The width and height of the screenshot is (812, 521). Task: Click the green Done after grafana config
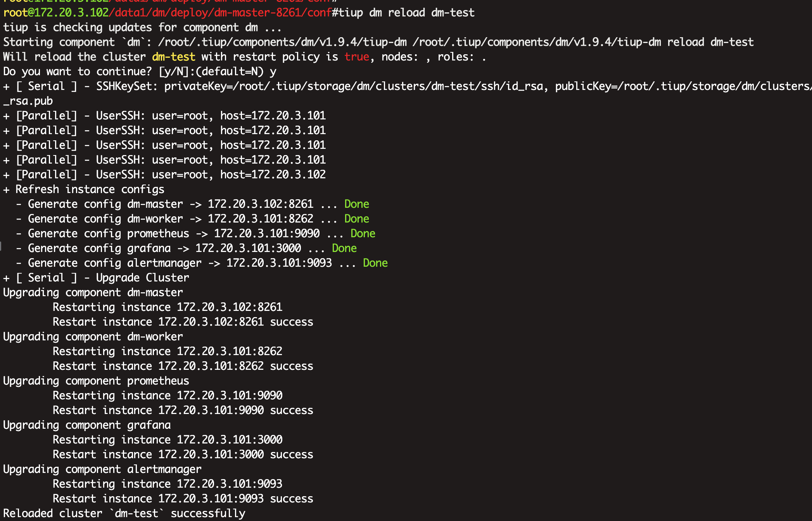point(344,248)
